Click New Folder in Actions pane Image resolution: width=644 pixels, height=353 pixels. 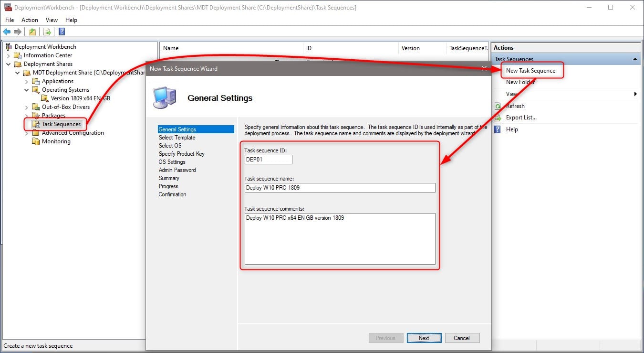pos(520,82)
